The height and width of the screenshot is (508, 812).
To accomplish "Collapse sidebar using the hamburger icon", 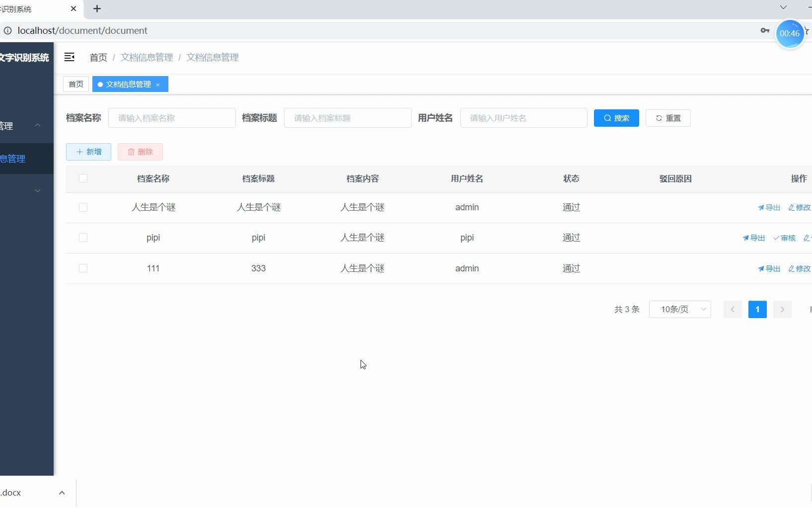I will tap(70, 57).
